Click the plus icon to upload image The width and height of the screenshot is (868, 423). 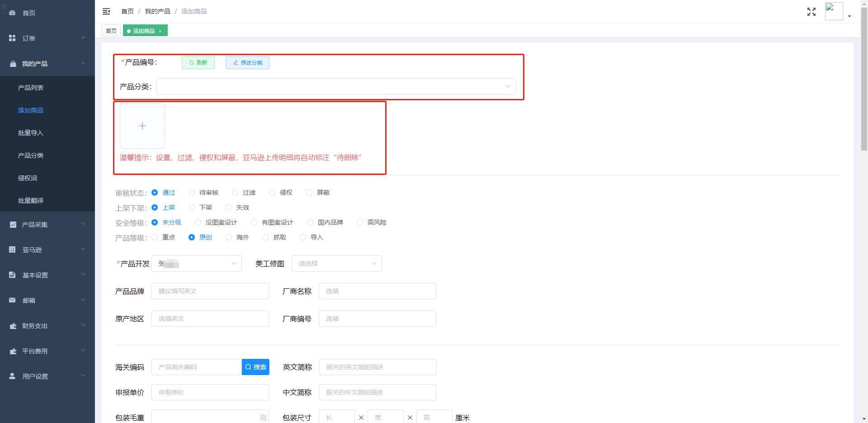[x=142, y=126]
